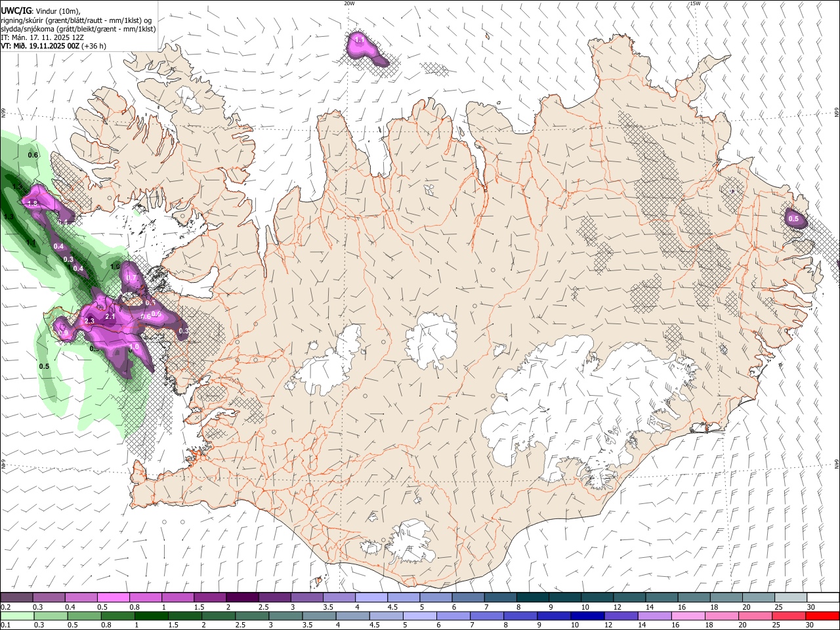Click the 0.7 precipitation value label
The width and height of the screenshot is (840, 630).
tap(131, 278)
